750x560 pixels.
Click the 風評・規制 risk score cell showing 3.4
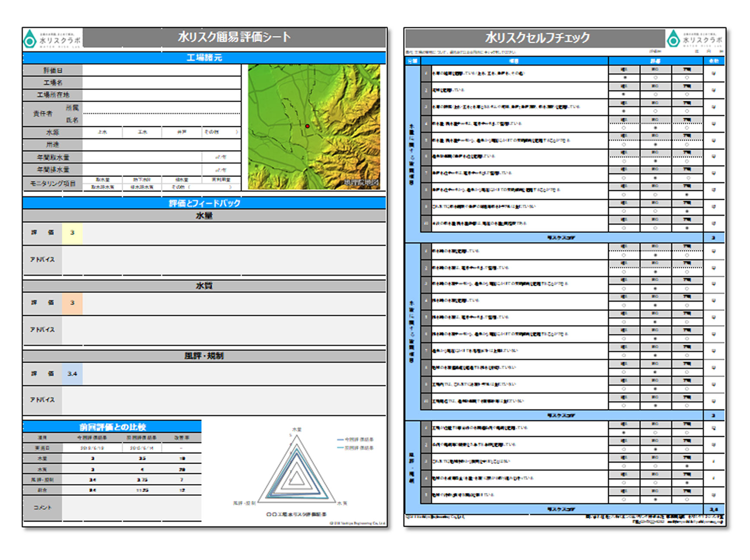[714, 509]
